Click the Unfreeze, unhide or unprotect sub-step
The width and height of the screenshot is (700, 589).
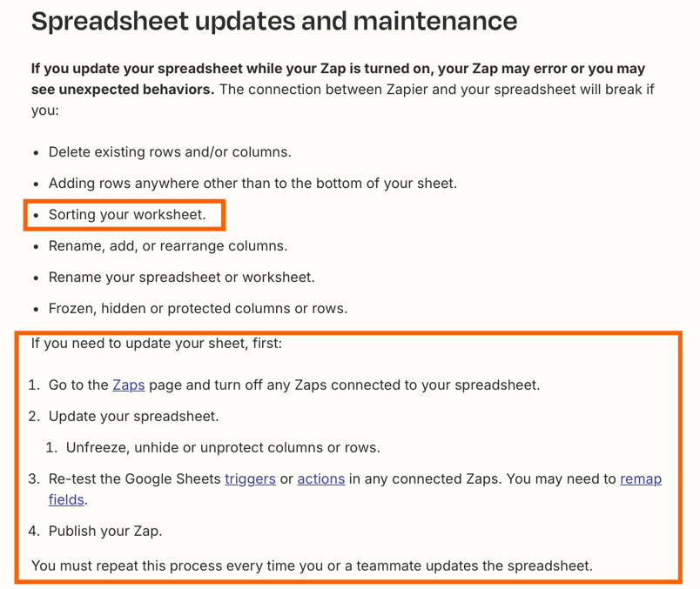[223, 447]
